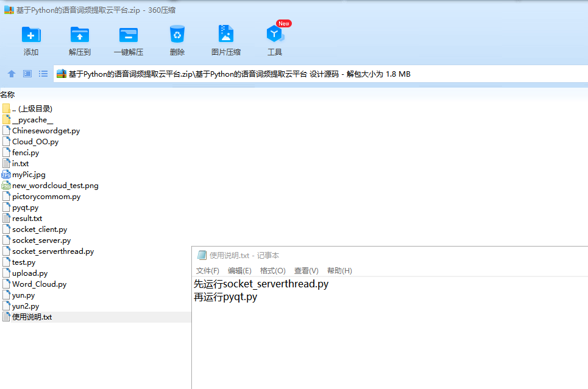Switch to list view mode button
The width and height of the screenshot is (588, 389).
tap(43, 74)
